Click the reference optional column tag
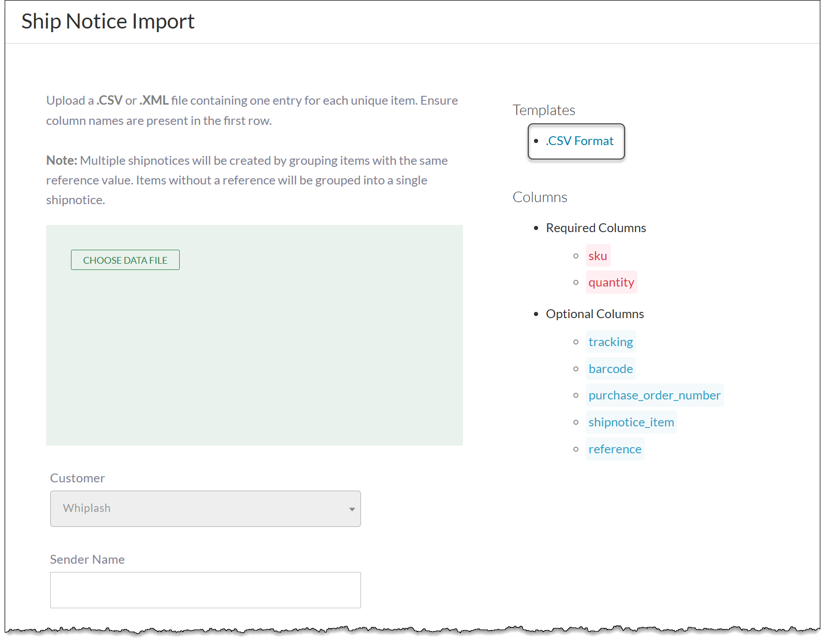The image size is (825, 644). [x=615, y=449]
